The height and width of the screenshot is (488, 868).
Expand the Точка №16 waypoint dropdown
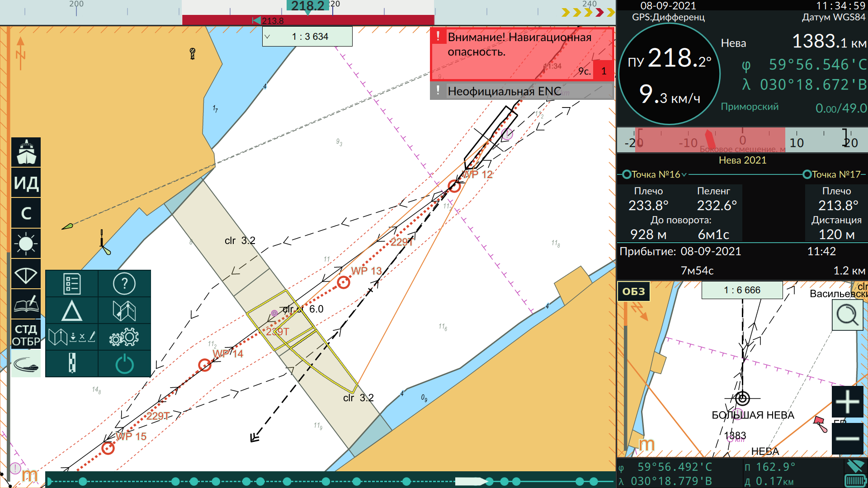tap(684, 175)
